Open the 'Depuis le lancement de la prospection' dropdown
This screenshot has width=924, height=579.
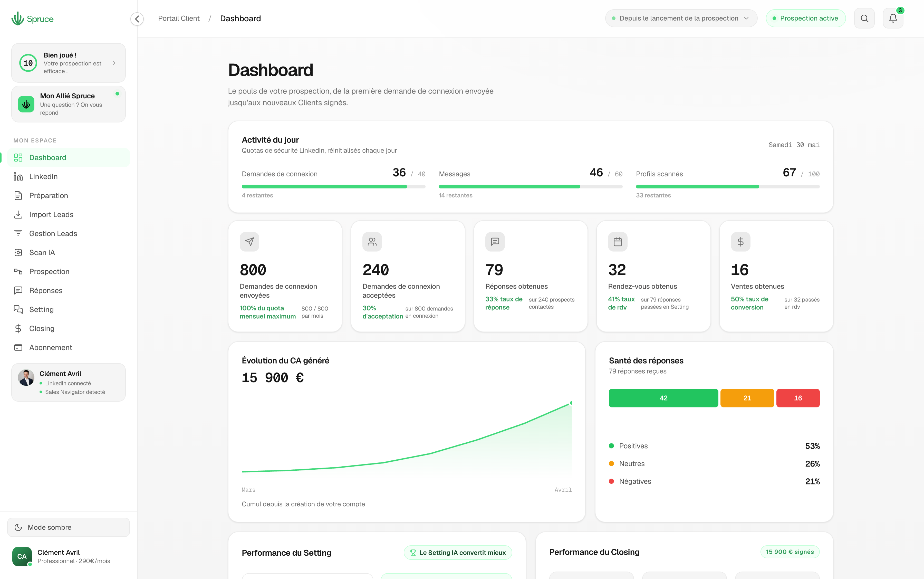tap(681, 18)
